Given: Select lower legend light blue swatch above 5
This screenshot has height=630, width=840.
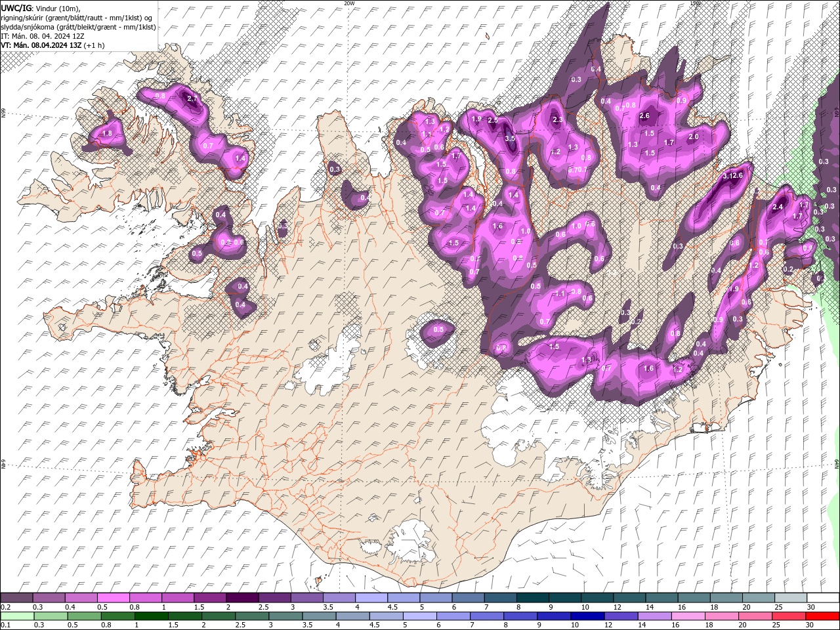Looking at the screenshot, I should click(419, 616).
